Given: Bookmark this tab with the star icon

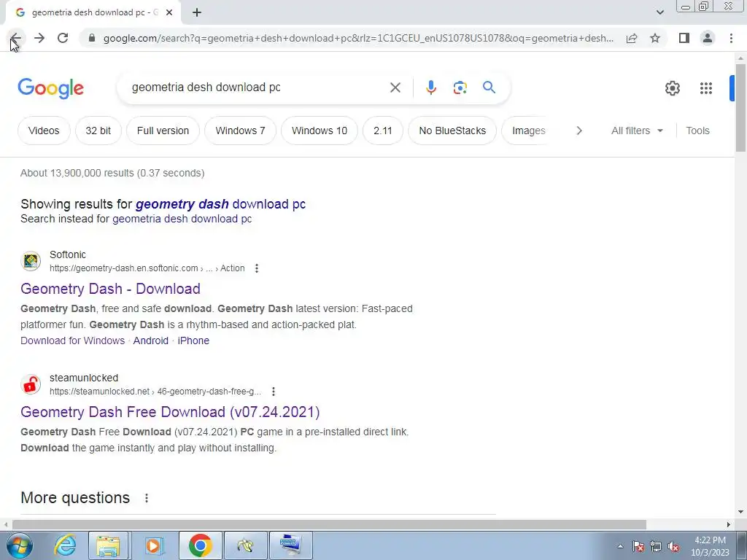Looking at the screenshot, I should [655, 38].
